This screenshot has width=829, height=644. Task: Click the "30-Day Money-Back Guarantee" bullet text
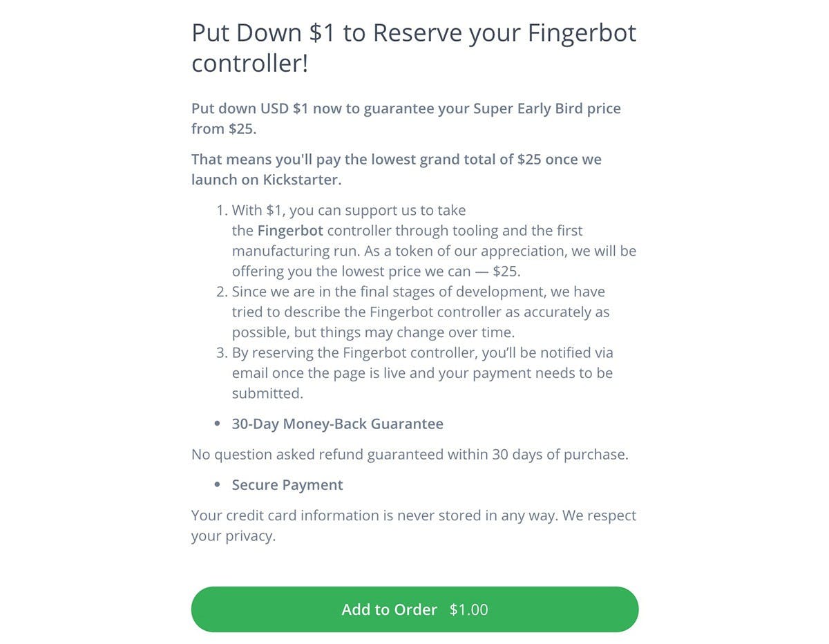pos(337,424)
